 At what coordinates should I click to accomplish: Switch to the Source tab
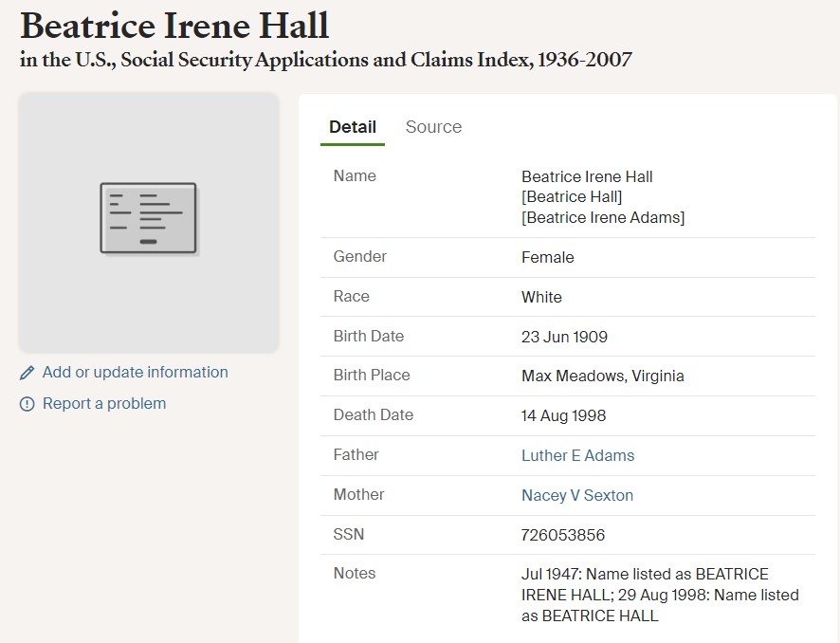coord(433,127)
